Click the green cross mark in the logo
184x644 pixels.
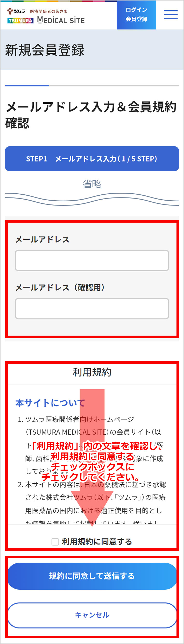pyautogui.click(x=9, y=10)
